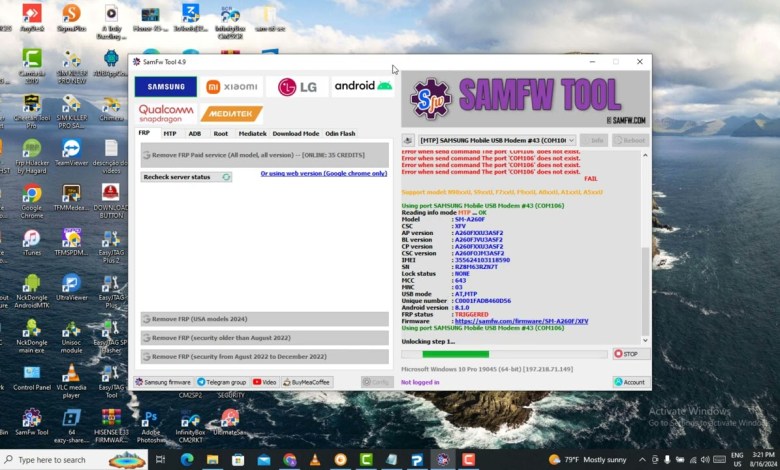Image resolution: width=780 pixels, height=470 pixels.
Task: Open the samfw.com firmware SM-A260F link
Action: coord(521,321)
